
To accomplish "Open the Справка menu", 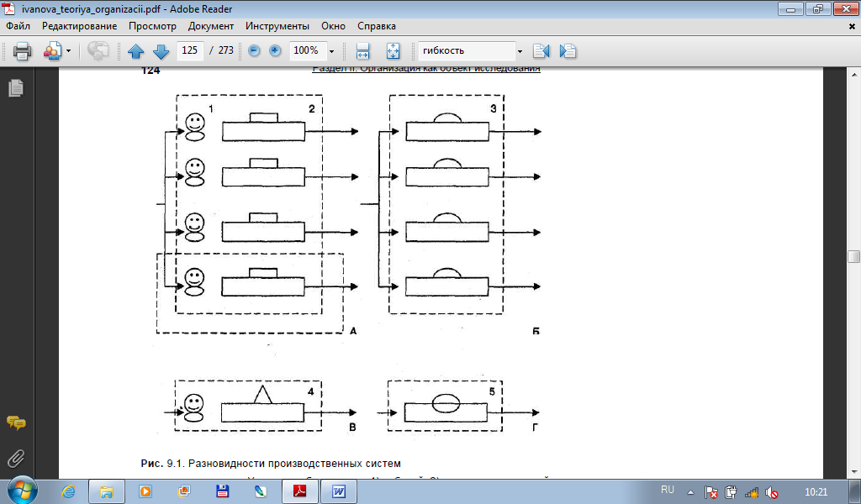I will pos(377,26).
